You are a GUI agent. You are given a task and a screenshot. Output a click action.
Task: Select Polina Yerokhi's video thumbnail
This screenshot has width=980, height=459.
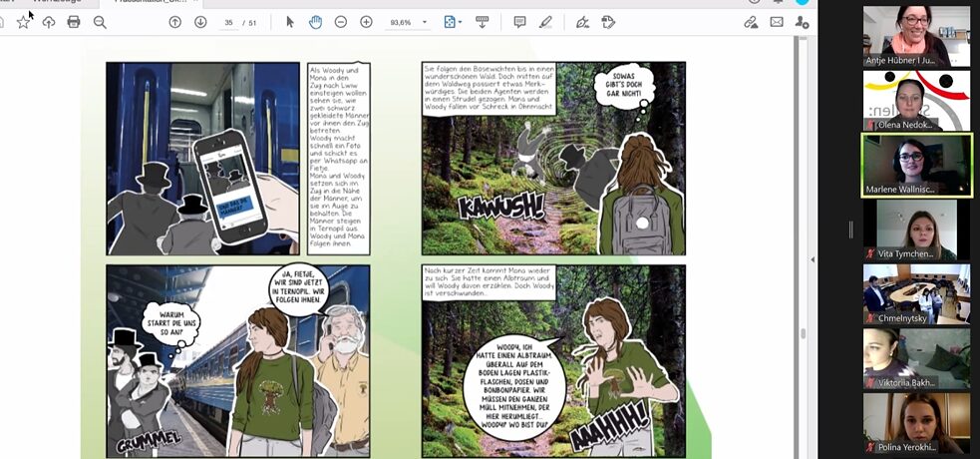pyautogui.click(x=916, y=423)
